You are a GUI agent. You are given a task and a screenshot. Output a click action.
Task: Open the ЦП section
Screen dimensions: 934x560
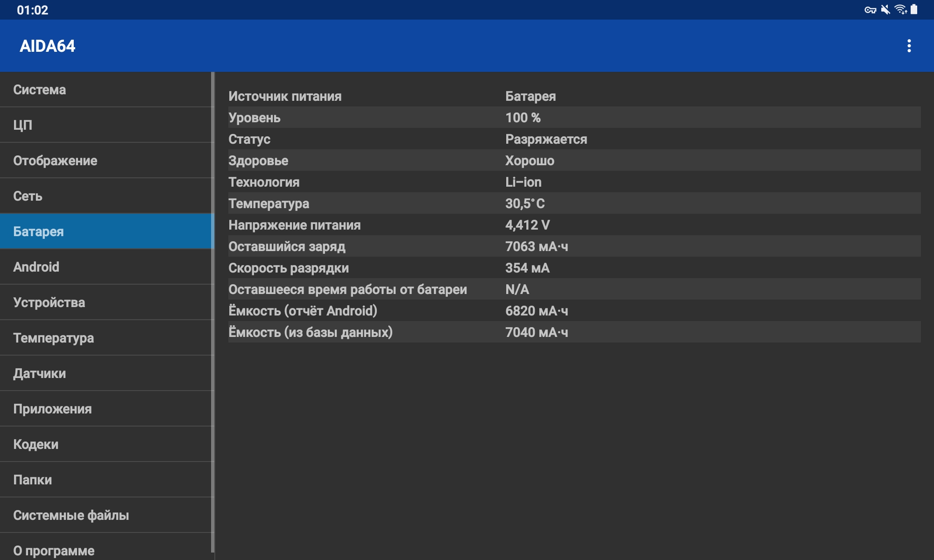[x=106, y=125]
